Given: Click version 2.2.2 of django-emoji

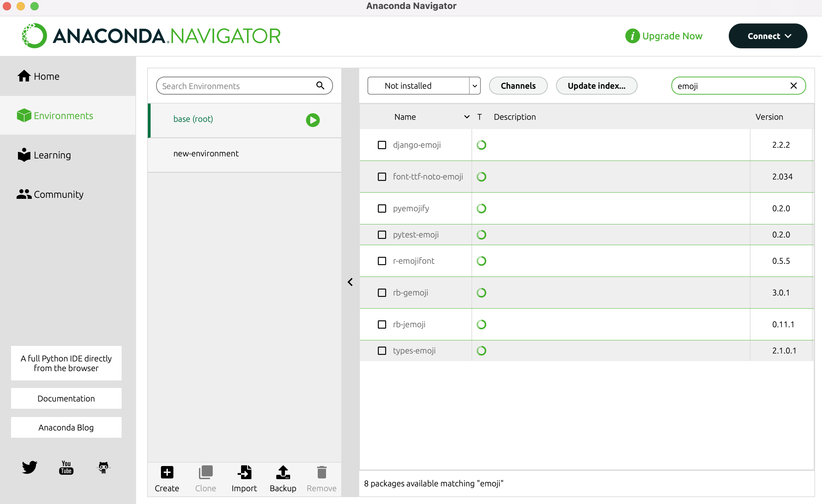Looking at the screenshot, I should coord(781,145).
